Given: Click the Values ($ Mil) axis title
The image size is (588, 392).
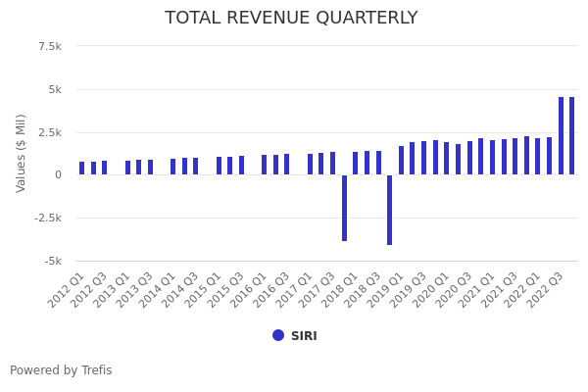Looking at the screenshot, I should coord(22,153).
